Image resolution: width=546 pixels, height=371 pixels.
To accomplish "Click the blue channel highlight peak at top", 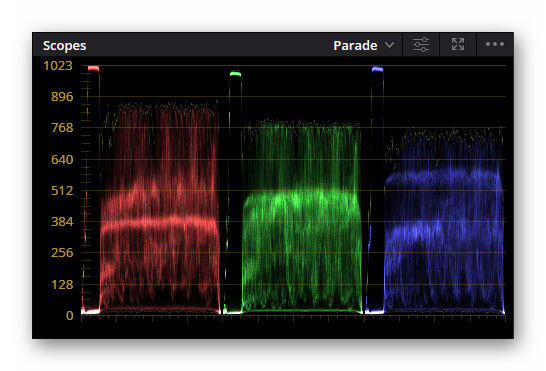I will point(377,69).
